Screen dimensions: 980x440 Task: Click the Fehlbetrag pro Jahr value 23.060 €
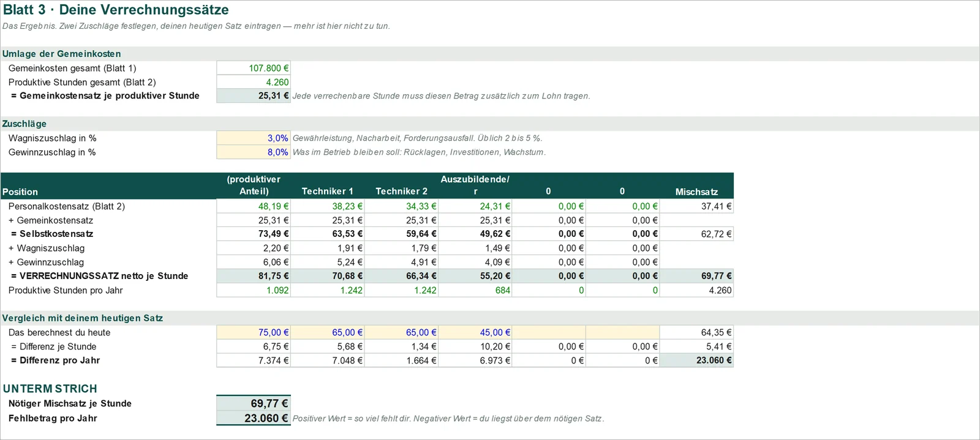254,418
